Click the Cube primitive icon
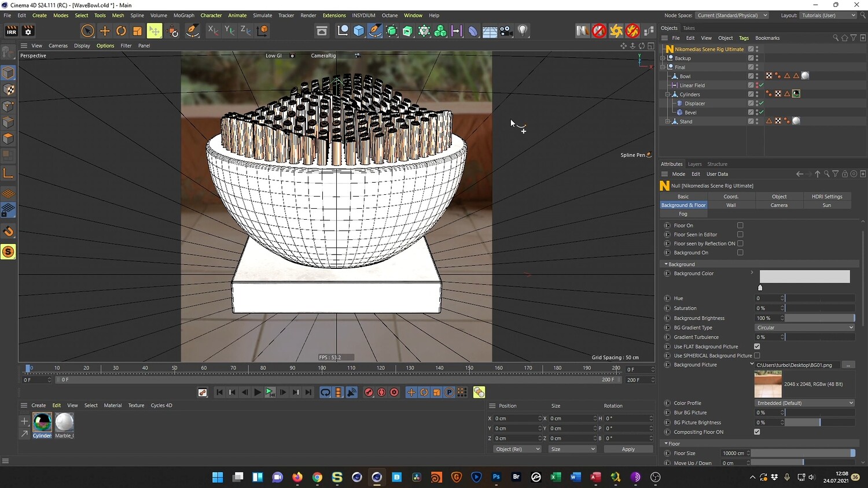 359,31
